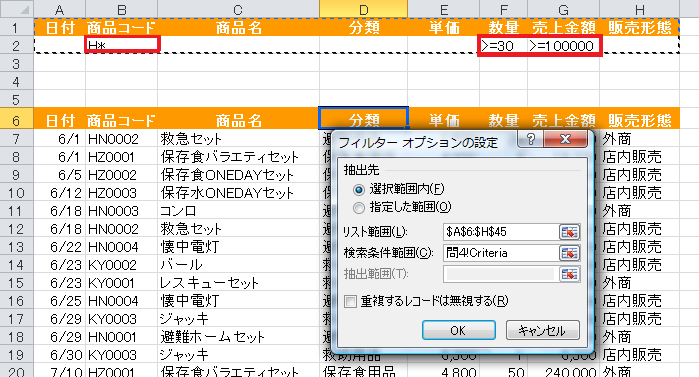699x377 pixels.
Task: Click cell 保存食ONEDAYセット
Action: pyautogui.click(x=238, y=175)
